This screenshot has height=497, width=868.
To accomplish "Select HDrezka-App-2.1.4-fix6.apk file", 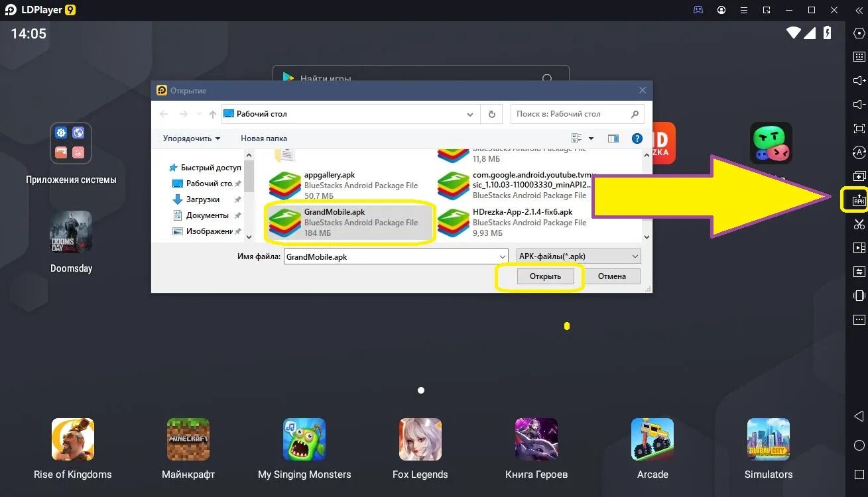I will 519,223.
